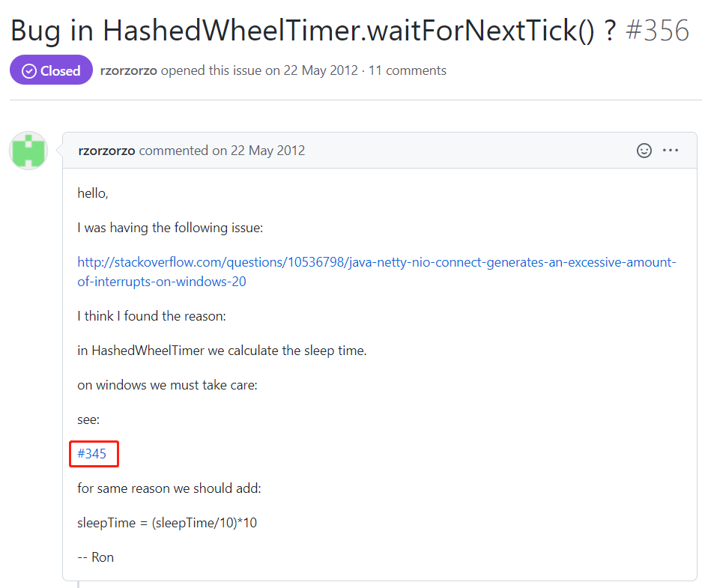Open the rzorzorzo profile link beside Closed badge
702x588 pixels.
point(129,71)
